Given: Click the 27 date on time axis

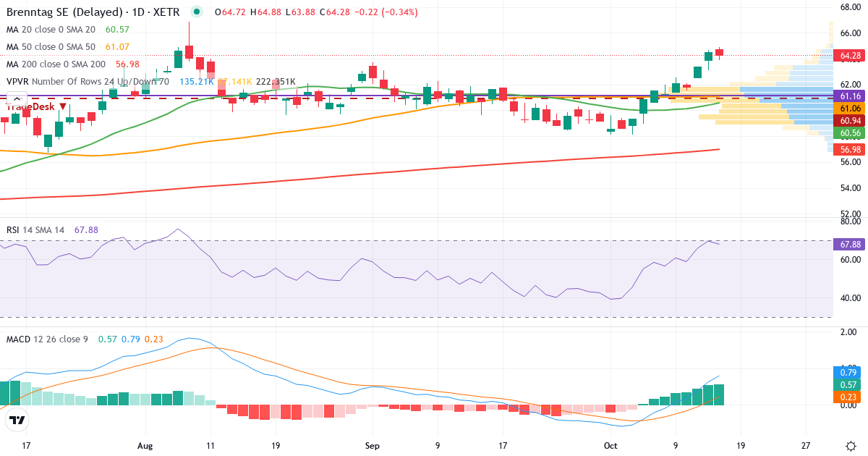Looking at the screenshot, I should (x=807, y=447).
